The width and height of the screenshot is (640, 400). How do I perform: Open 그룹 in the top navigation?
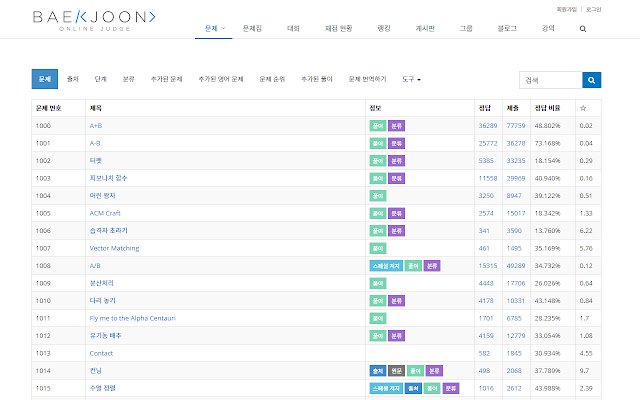click(466, 29)
